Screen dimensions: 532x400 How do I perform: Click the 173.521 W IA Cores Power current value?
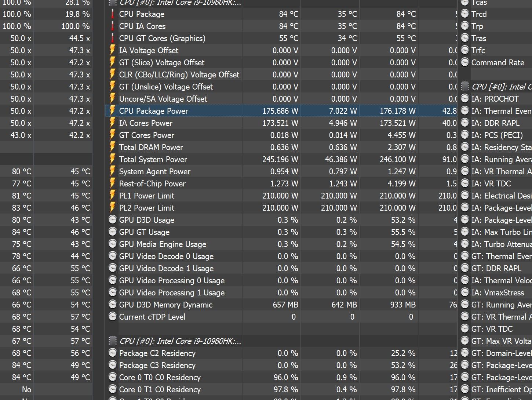coord(280,123)
